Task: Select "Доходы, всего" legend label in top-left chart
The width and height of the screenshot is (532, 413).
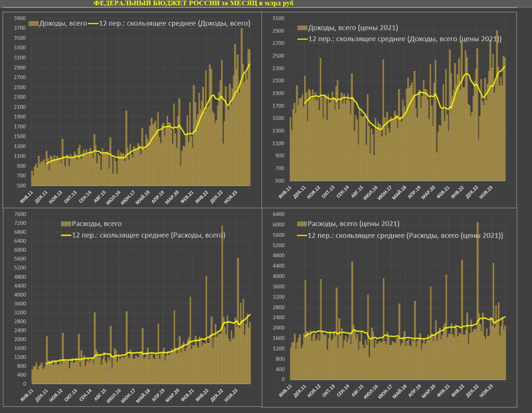Action: 63,23
